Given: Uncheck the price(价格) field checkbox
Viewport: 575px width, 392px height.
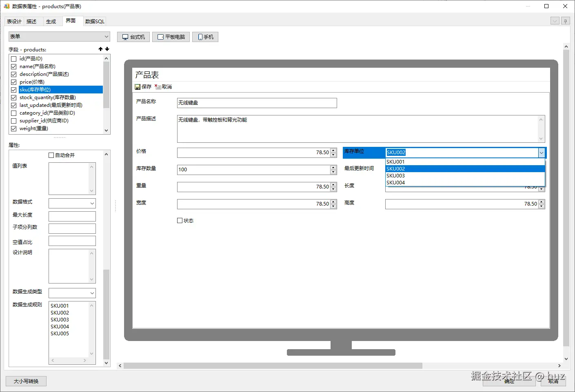Looking at the screenshot, I should tap(13, 82).
